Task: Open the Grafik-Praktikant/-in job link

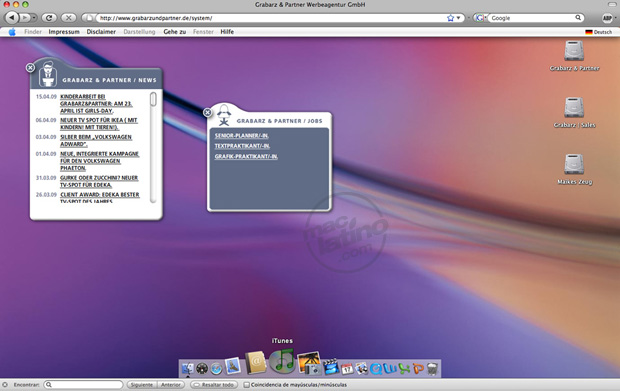Action: coord(246,157)
